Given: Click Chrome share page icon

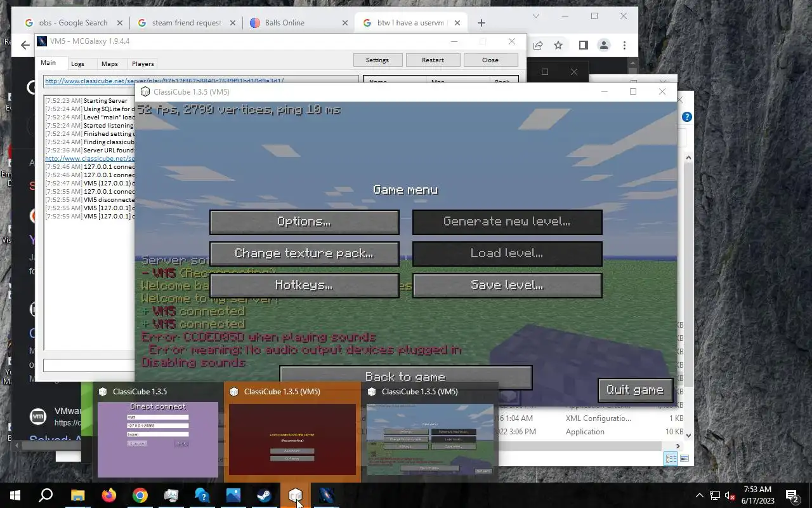Looking at the screenshot, I should [538, 45].
